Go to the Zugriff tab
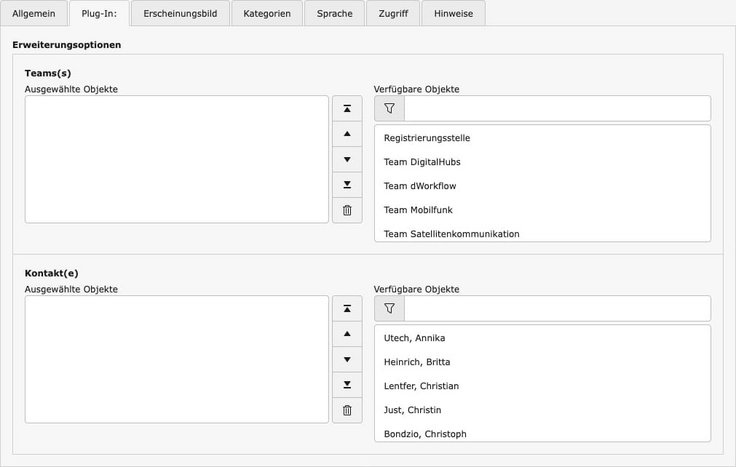This screenshot has height=467, width=736. coord(393,14)
